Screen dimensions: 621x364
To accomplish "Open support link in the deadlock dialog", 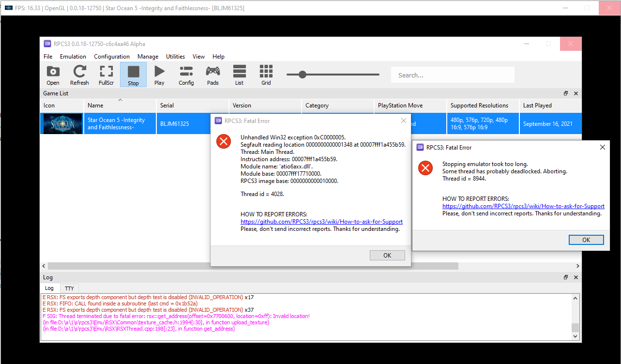I will 523,206.
